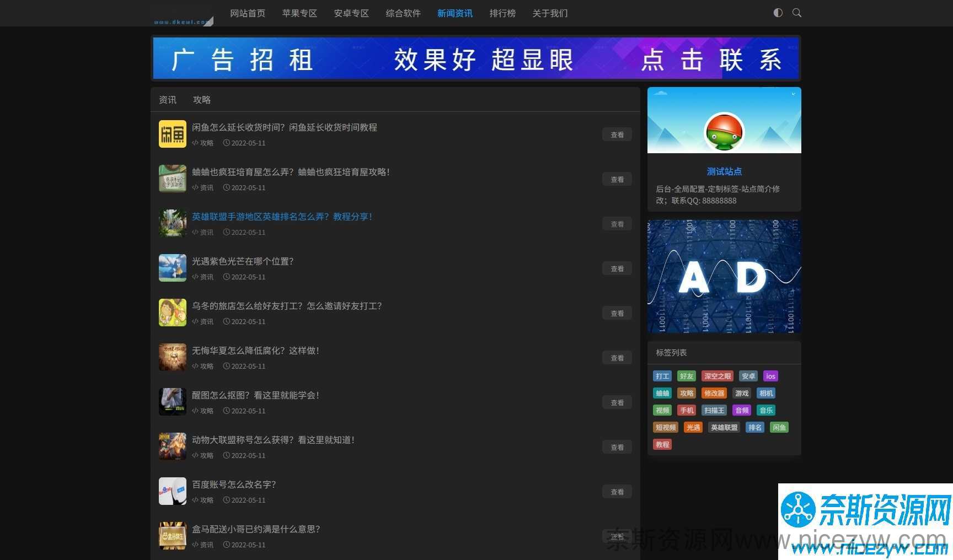
Task: Open the 蛐蛐也疯狂 article thumbnail icon
Action: point(173,179)
